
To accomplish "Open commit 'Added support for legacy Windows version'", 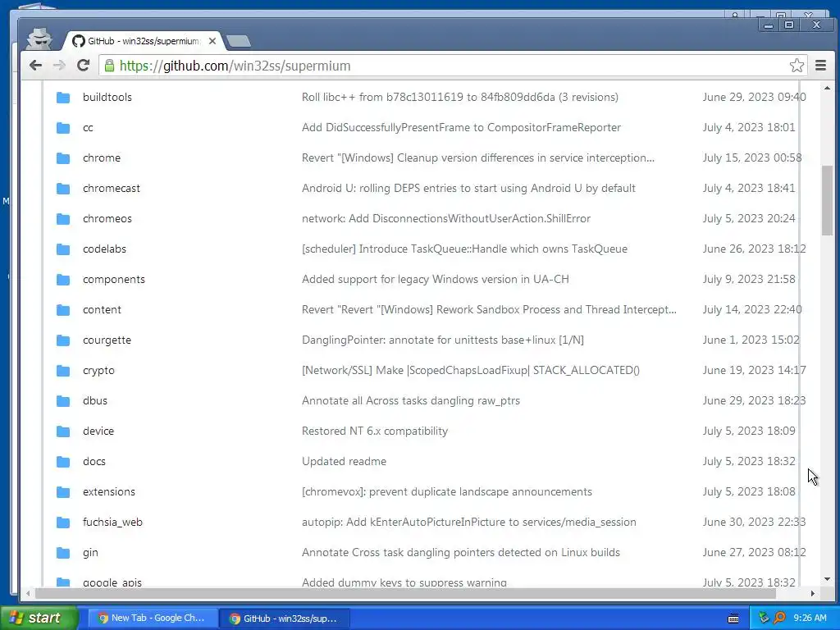I will click(435, 279).
